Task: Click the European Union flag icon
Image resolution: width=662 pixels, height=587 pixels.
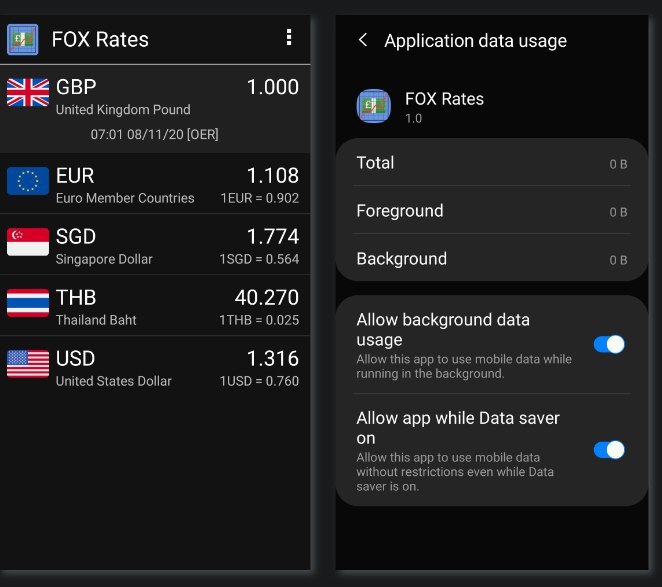Action: click(28, 181)
